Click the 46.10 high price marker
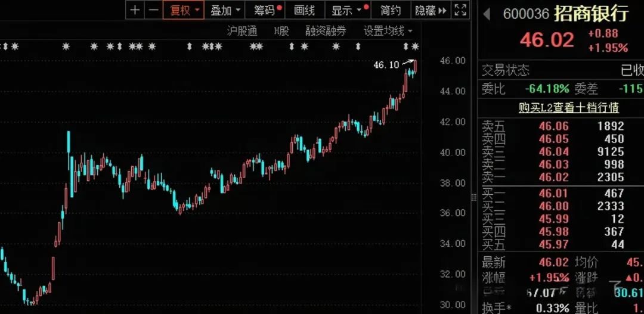Image resolution: width=644 pixels, height=314 pixels. [x=386, y=65]
